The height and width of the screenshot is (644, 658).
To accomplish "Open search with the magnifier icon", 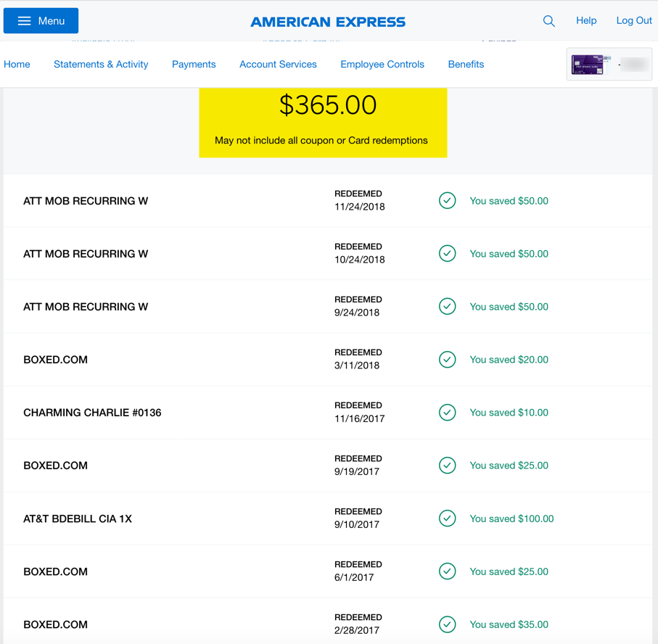I will (549, 21).
